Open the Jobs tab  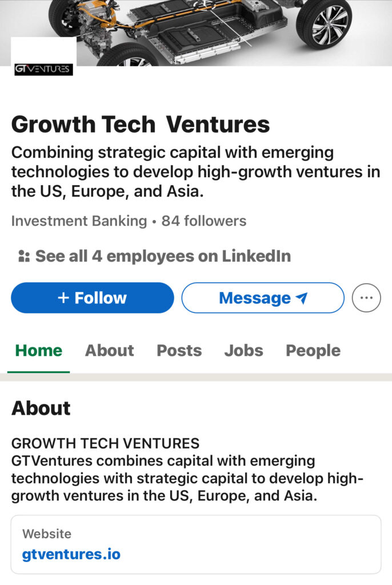(x=243, y=350)
